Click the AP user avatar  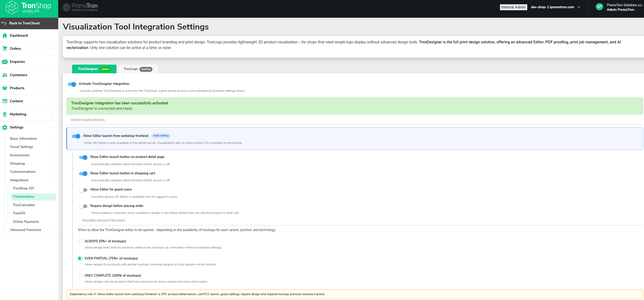599,7
